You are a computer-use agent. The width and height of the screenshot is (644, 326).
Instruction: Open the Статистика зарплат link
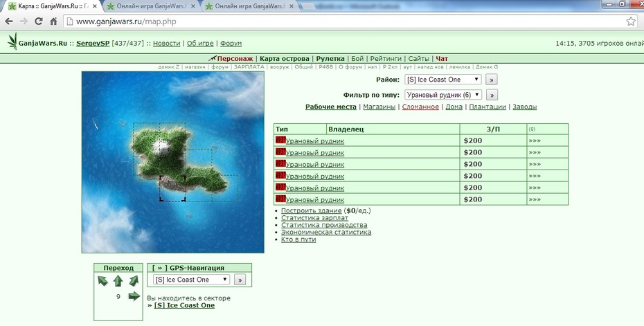[x=314, y=218]
